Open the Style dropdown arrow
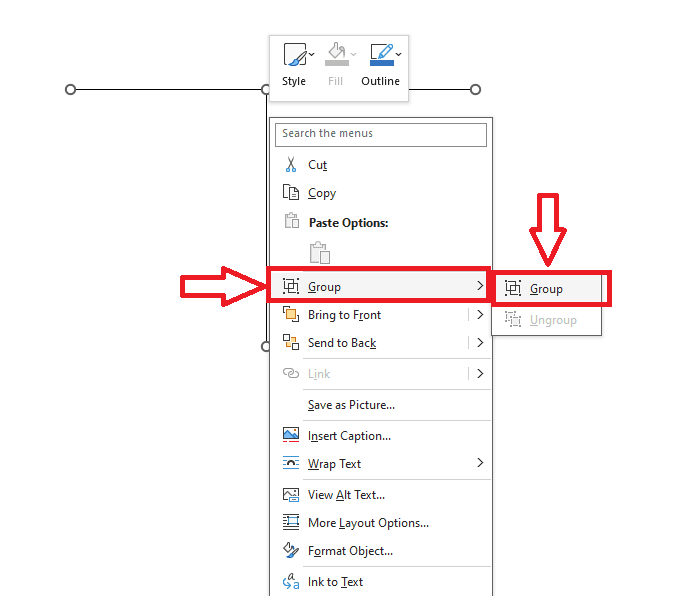Screen dimensions: 676x596 tap(311, 54)
